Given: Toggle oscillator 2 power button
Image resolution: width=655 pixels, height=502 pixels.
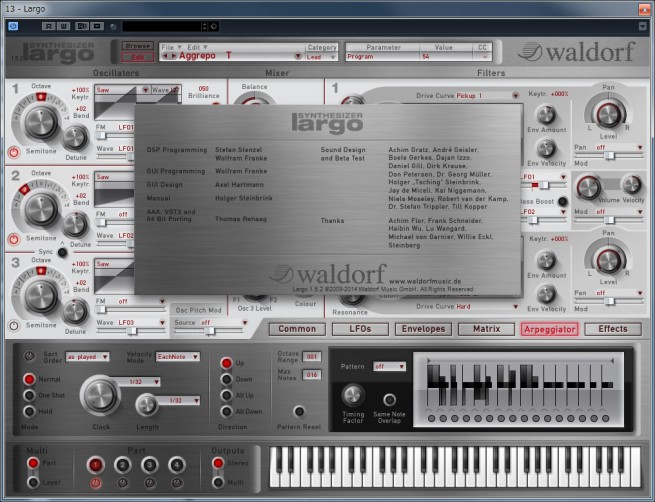Looking at the screenshot, I should coord(13,239).
